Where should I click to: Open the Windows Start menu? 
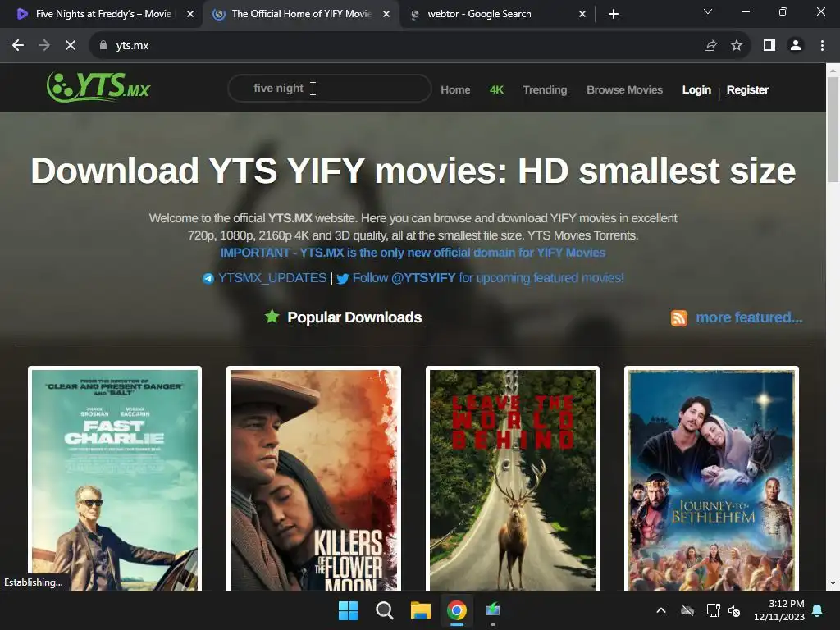348,610
